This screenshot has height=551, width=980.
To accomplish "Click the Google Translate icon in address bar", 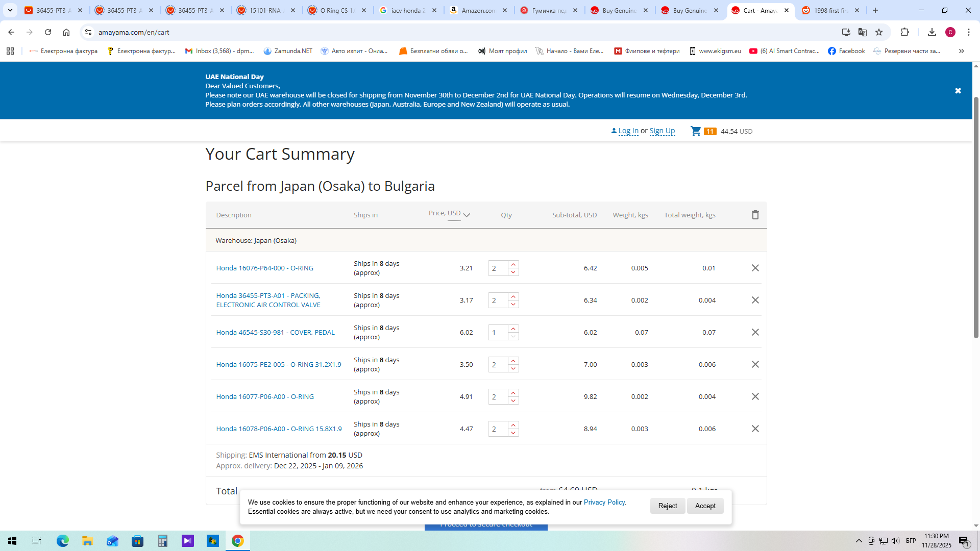I will tap(862, 32).
